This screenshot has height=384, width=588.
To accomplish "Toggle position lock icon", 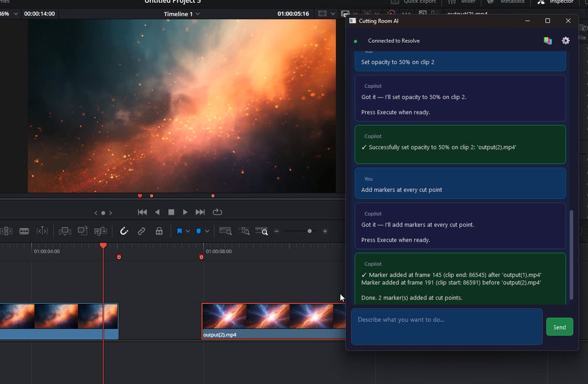I will coord(159,231).
